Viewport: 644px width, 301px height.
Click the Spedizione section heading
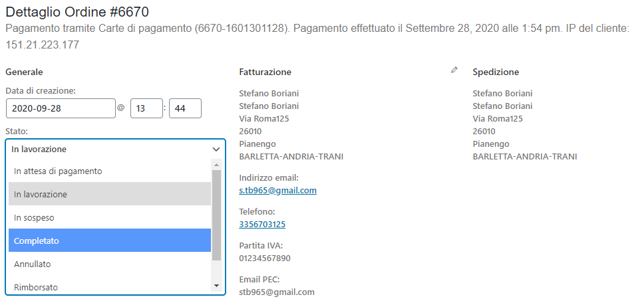click(496, 72)
